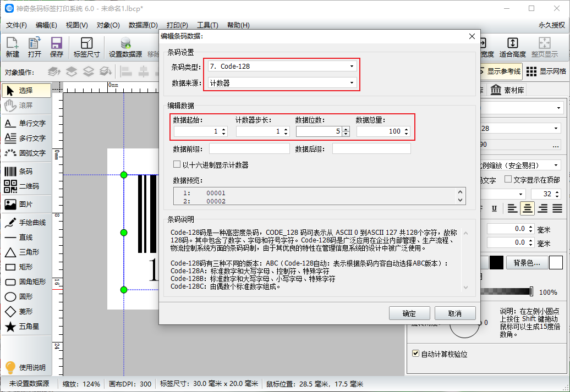Screen dimensions: 570x392
Task: Check the text displayed on top (文字显示在顶部) option
Action: [508, 180]
